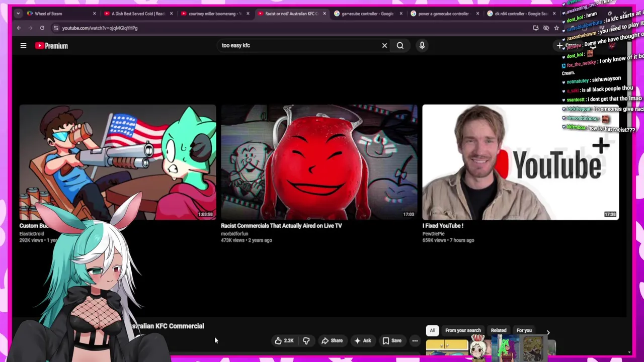
Task: Visit PewDiePie channel link
Action: [x=433, y=234]
